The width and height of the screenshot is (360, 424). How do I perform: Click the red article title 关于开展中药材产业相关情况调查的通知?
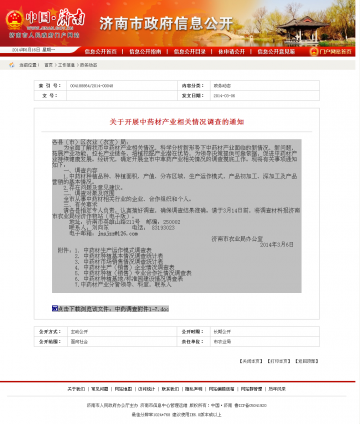coord(177,122)
